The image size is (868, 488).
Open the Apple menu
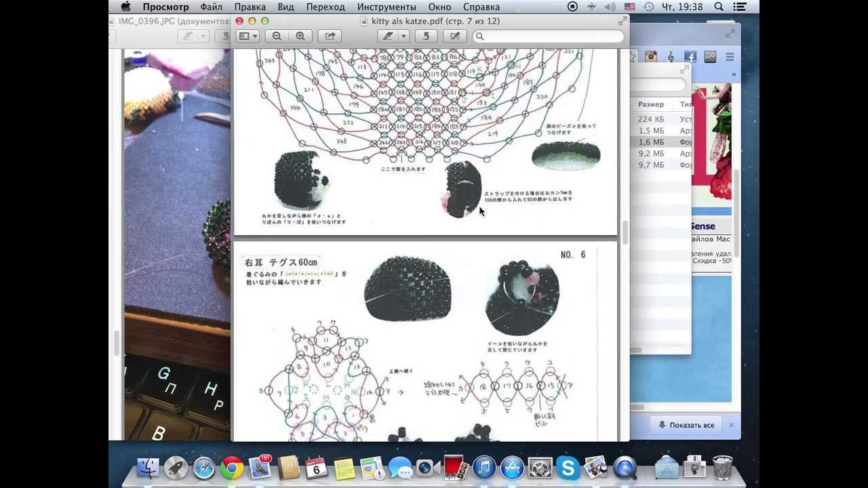pos(125,7)
